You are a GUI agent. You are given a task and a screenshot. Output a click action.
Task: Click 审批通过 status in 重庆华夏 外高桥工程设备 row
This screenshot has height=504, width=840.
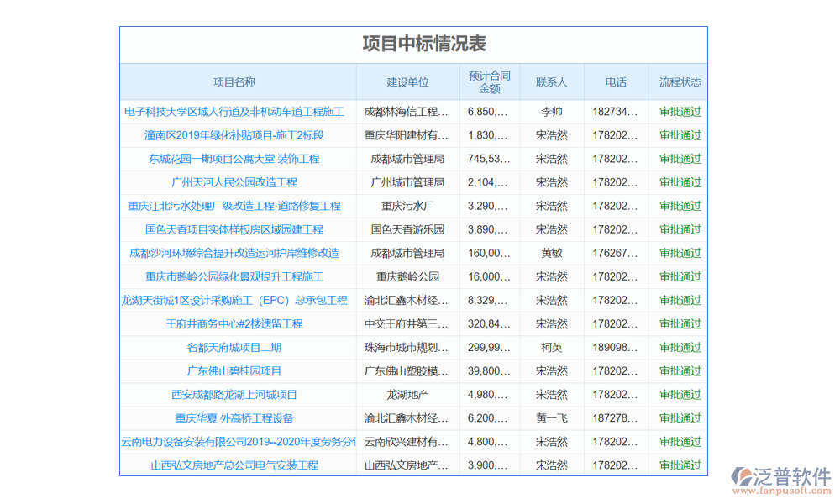680,417
